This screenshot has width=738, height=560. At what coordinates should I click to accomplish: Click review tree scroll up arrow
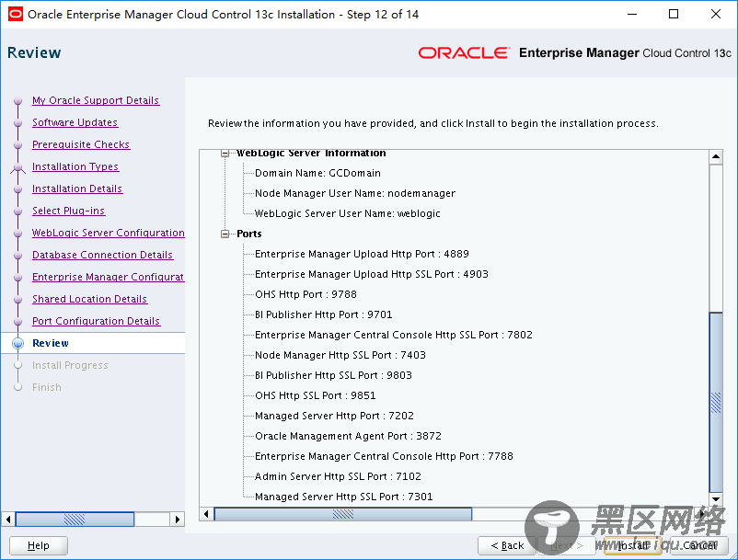click(716, 156)
